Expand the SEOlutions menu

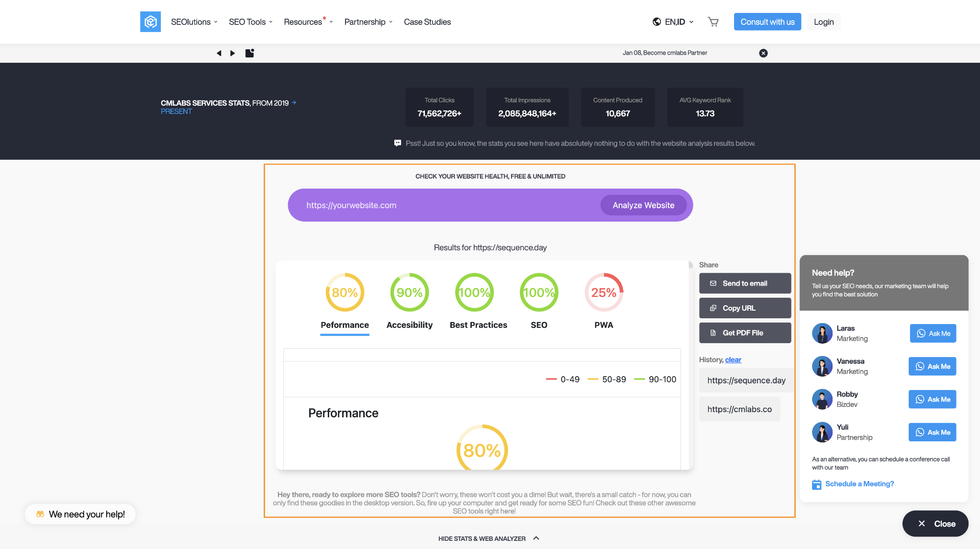click(x=194, y=22)
